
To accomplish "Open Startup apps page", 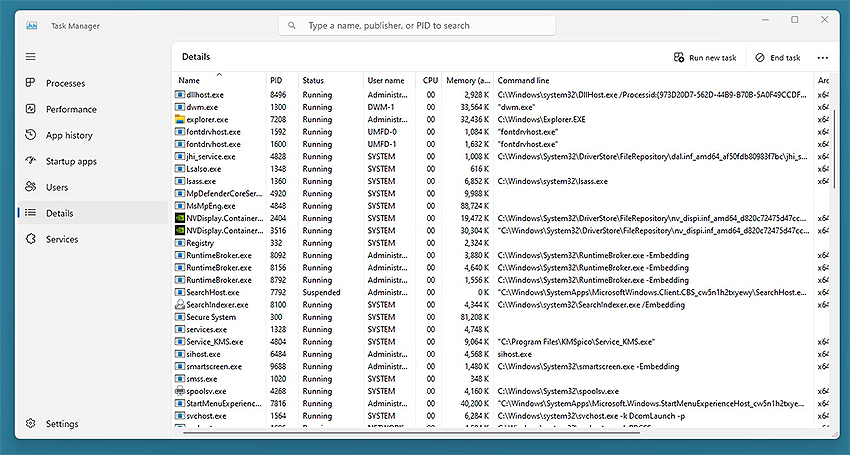I will (93, 161).
